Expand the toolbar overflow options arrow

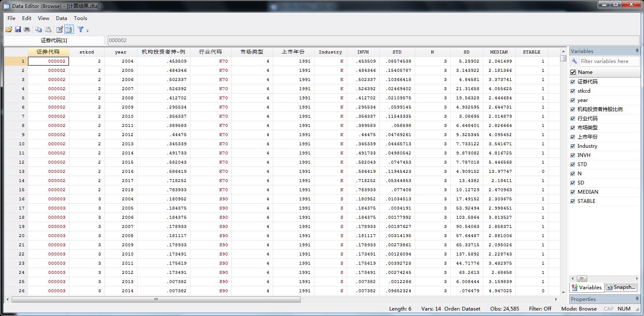88,30
